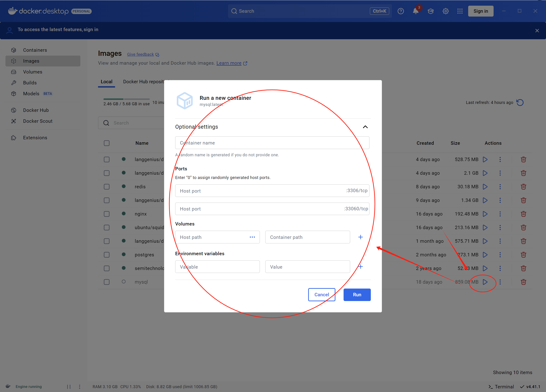This screenshot has width=546, height=392.
Task: Refresh images list icon
Action: point(520,103)
